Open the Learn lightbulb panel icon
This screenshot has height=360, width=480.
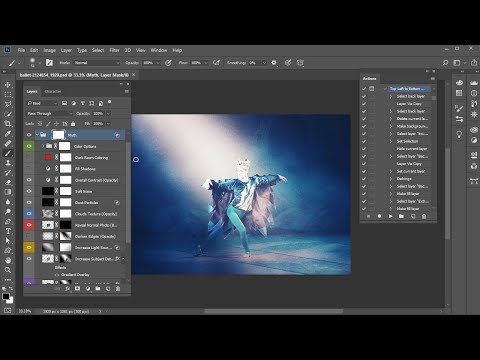[459, 134]
